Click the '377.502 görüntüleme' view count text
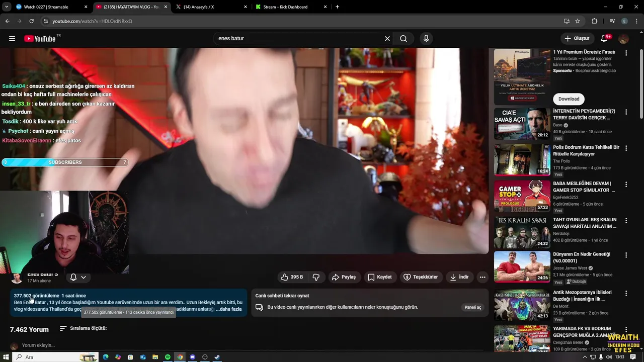 point(36,296)
